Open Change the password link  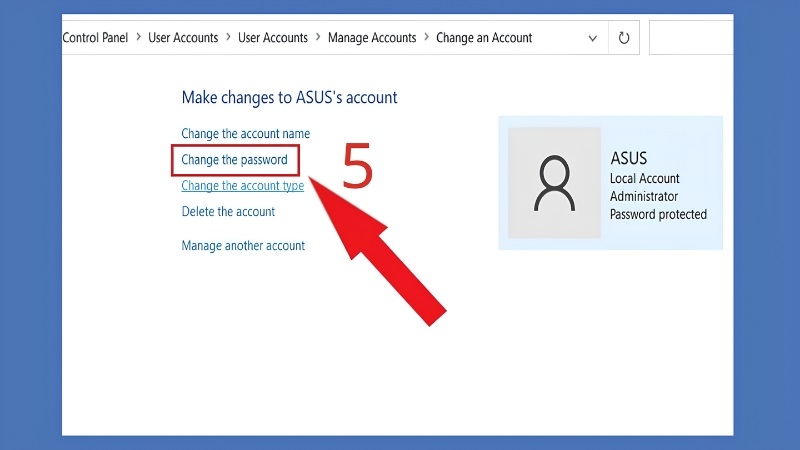[235, 160]
